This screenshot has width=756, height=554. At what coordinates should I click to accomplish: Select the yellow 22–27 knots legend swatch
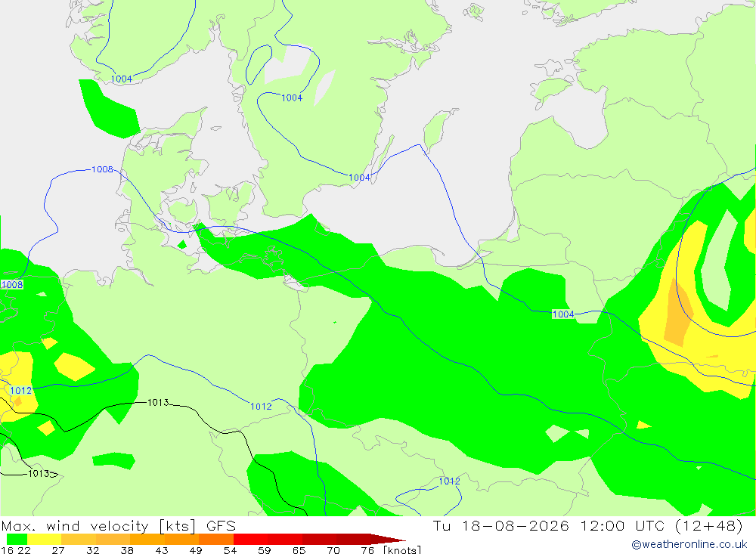click(x=45, y=539)
